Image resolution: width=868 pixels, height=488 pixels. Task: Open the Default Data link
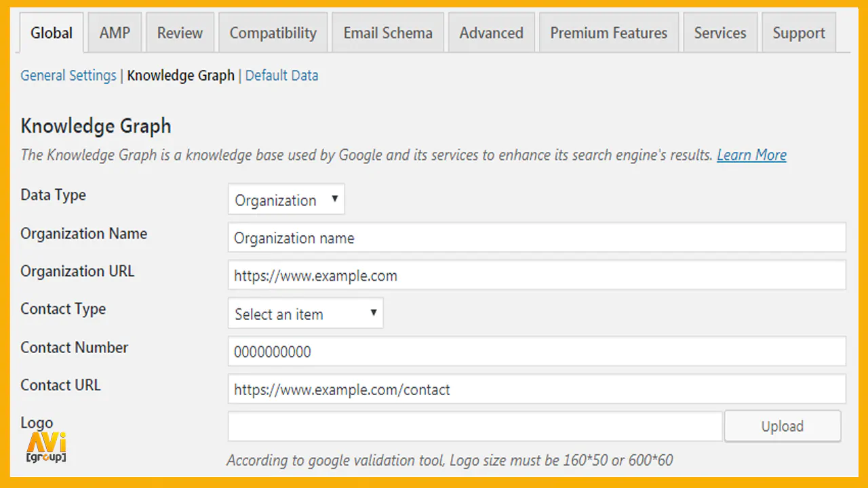click(x=281, y=75)
